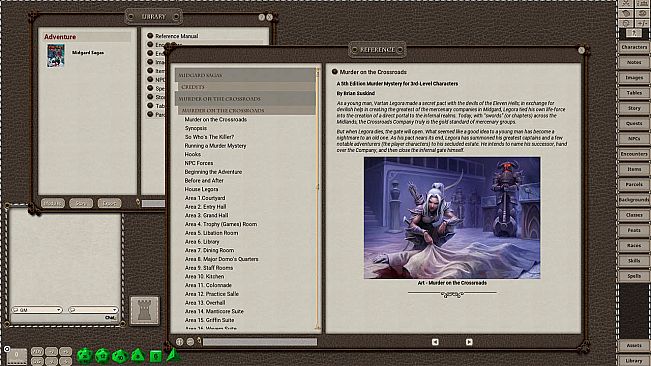Image resolution: width=651 pixels, height=366 pixels.
Task: Go to previous reference page arrow
Action: 435,342
